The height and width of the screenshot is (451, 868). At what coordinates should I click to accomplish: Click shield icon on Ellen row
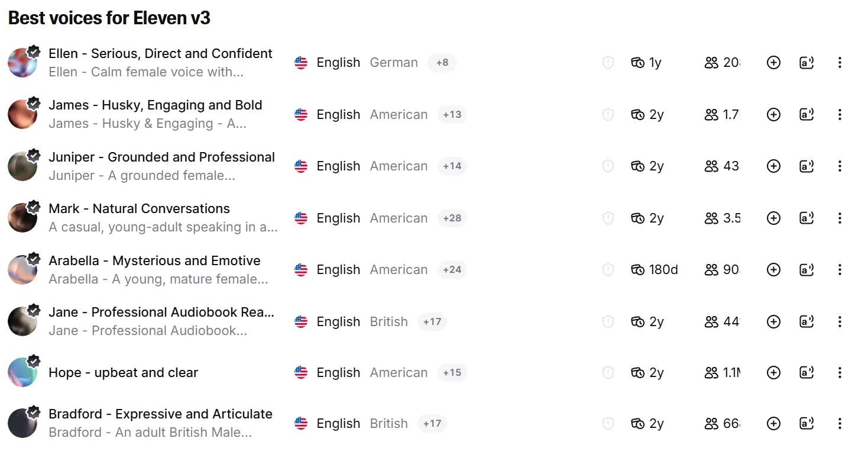(x=608, y=63)
